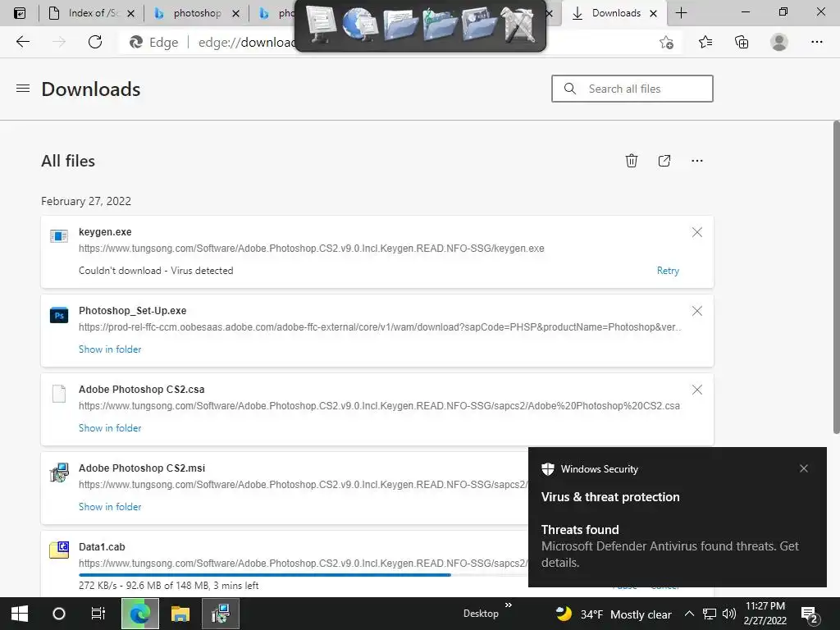Remove Photoshop_Set-Up.exe from the list
Image resolution: width=840 pixels, height=630 pixels.
(x=697, y=311)
